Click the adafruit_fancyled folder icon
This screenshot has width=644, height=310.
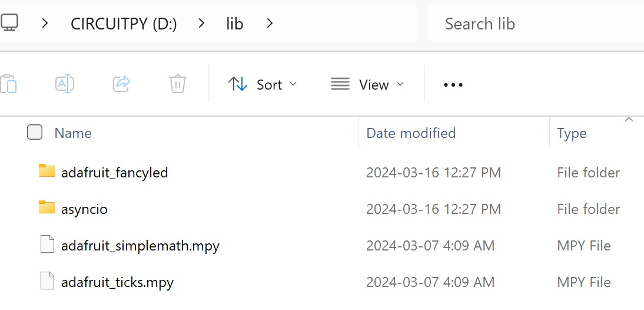[x=47, y=172]
